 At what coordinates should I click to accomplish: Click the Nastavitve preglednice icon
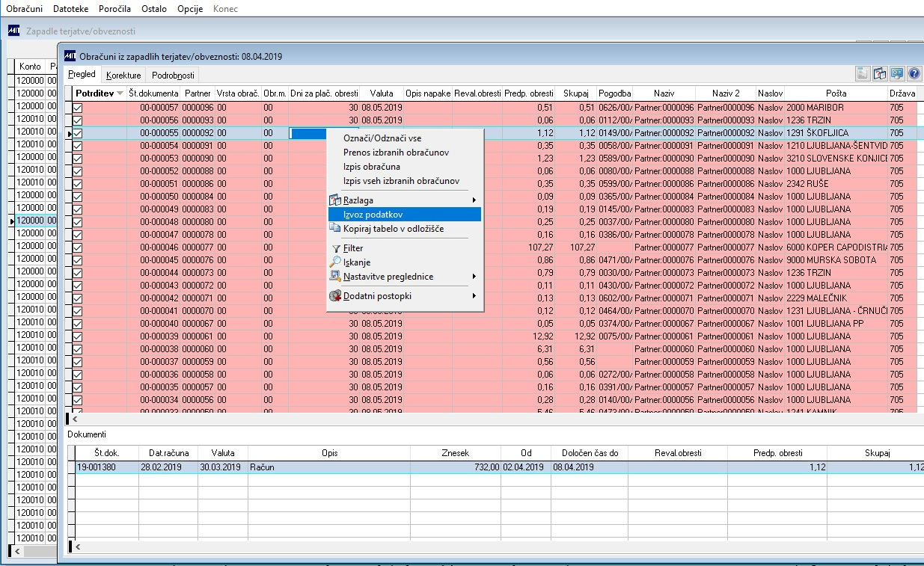pos(336,277)
